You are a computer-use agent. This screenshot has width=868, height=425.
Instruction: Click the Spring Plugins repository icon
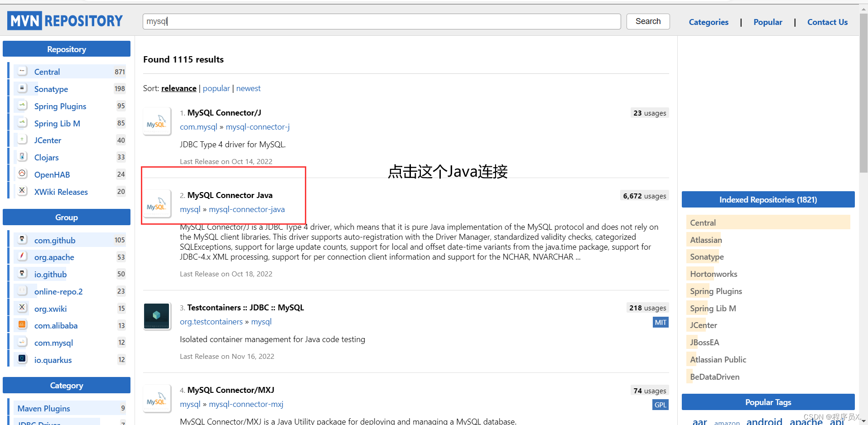coord(22,106)
